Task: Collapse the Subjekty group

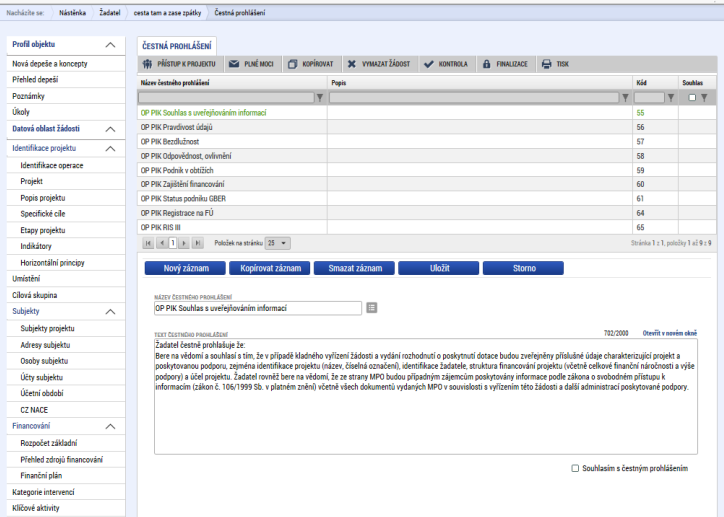Action: pyautogui.click(x=110, y=312)
